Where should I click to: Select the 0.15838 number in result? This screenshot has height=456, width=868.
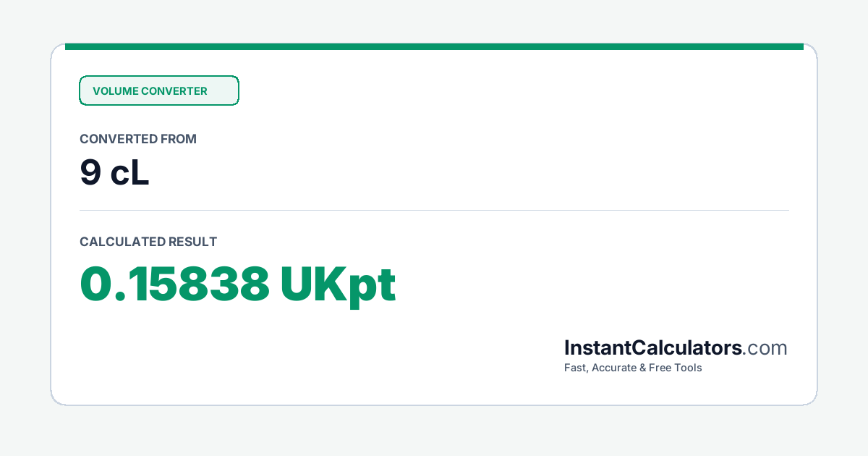click(x=174, y=284)
